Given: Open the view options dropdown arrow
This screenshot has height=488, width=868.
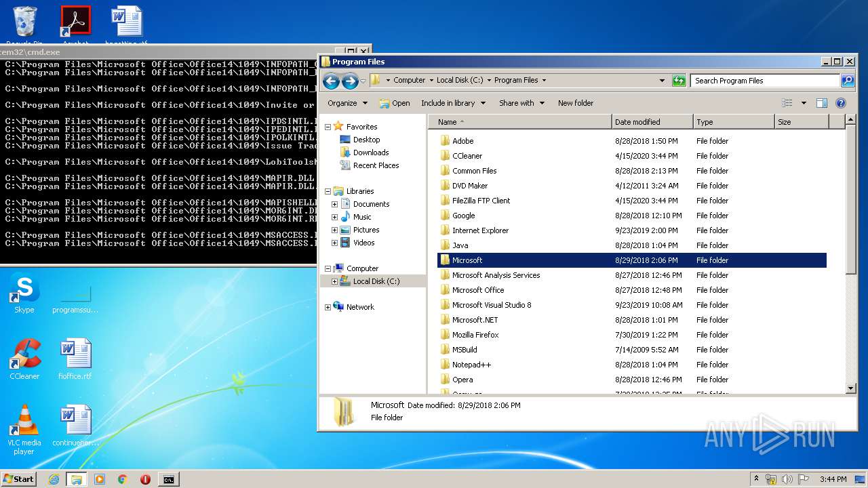Looking at the screenshot, I should pos(804,103).
